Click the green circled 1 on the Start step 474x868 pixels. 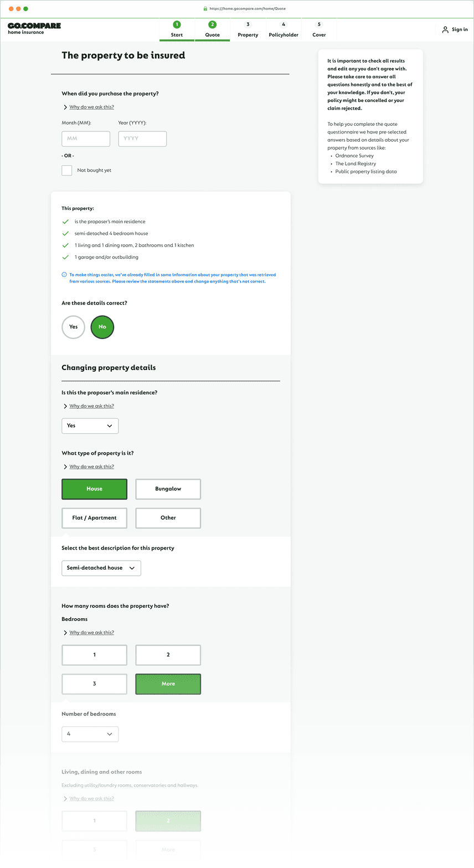[177, 25]
